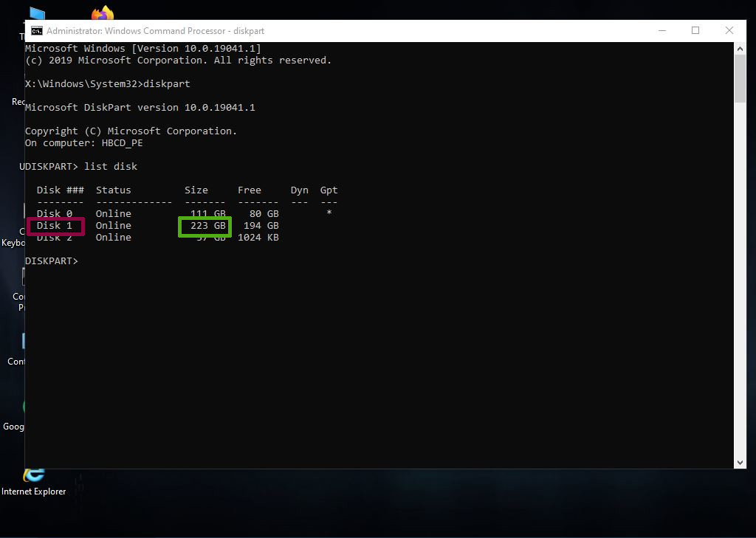756x538 pixels.
Task: Click the scrollbar down arrow
Action: 740,462
